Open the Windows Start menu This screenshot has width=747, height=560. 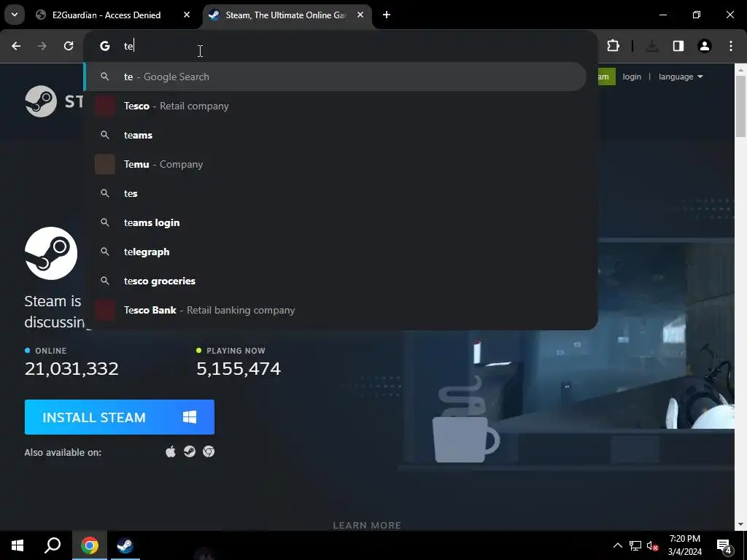coord(18,545)
